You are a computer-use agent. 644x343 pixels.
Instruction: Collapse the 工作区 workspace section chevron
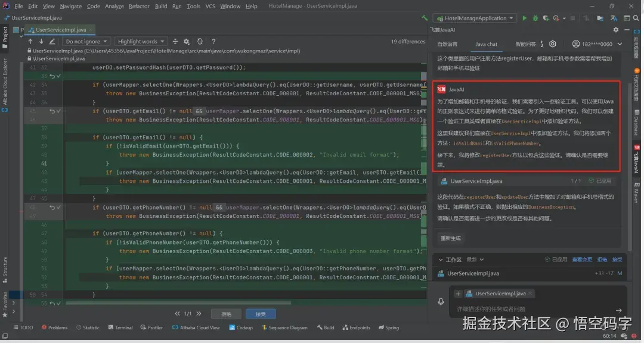click(x=441, y=260)
